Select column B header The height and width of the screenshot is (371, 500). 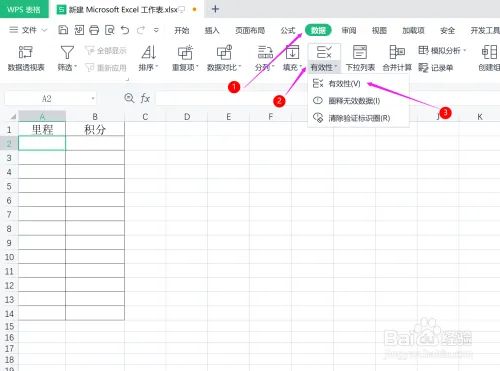pyautogui.click(x=95, y=117)
